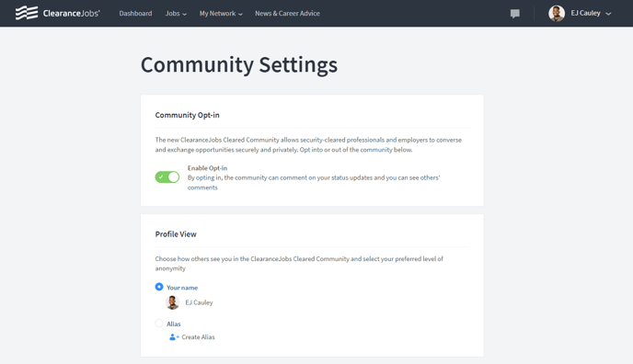Click the Create Alias link

pos(198,337)
